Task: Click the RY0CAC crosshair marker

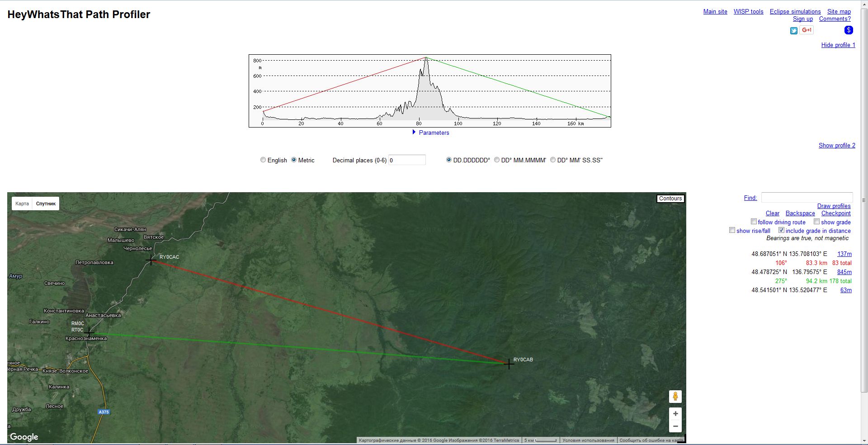Action: click(151, 260)
